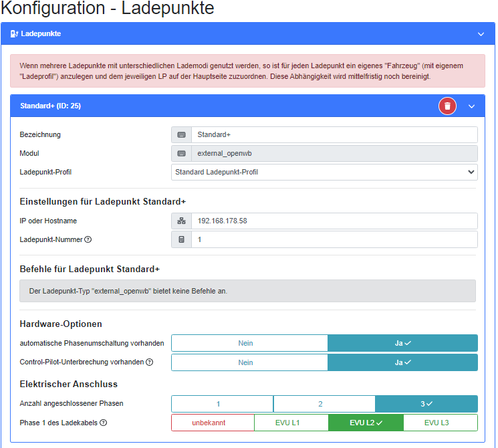
Task: Open help icon for Control-Pilot-Unterbrechung
Action: (149, 362)
